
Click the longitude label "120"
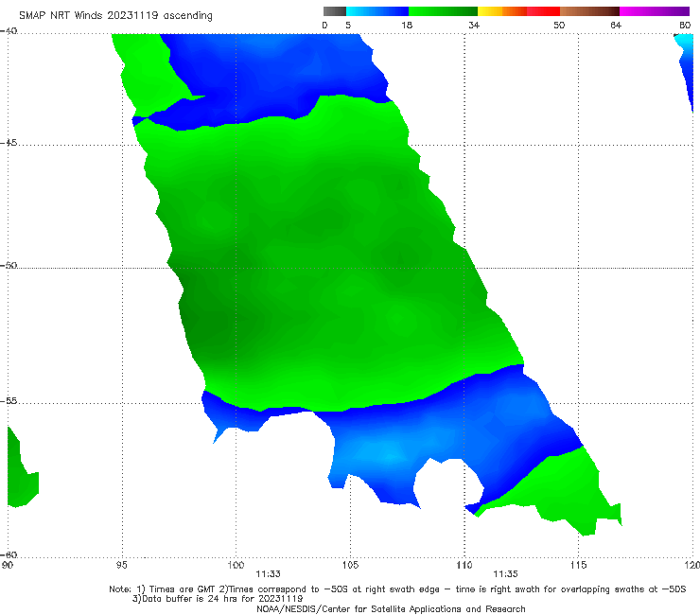point(692,566)
